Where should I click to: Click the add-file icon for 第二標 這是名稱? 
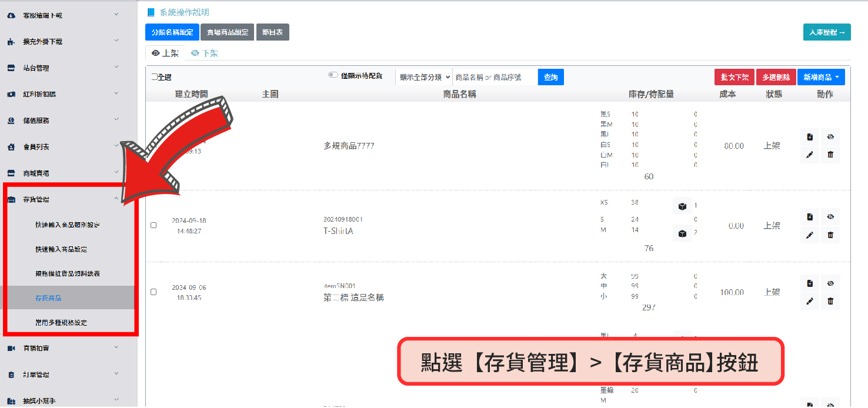(810, 283)
